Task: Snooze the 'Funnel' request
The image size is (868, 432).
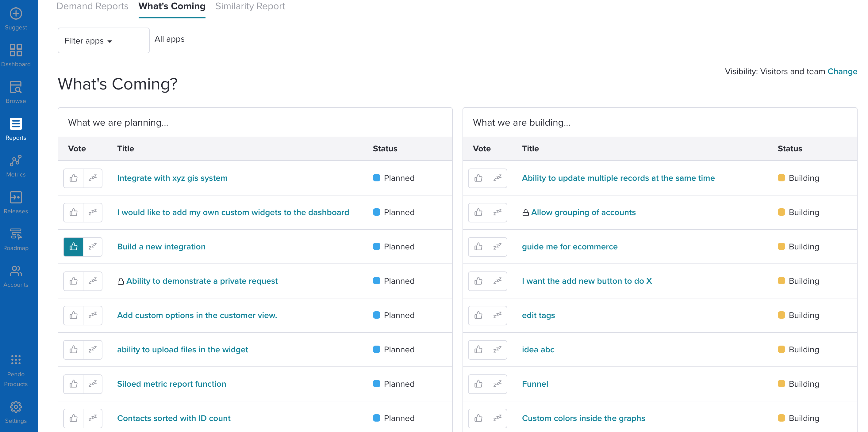Action: tap(497, 384)
